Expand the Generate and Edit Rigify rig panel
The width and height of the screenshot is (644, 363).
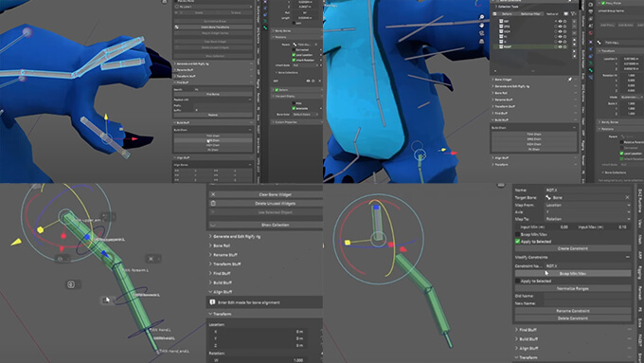[236, 236]
